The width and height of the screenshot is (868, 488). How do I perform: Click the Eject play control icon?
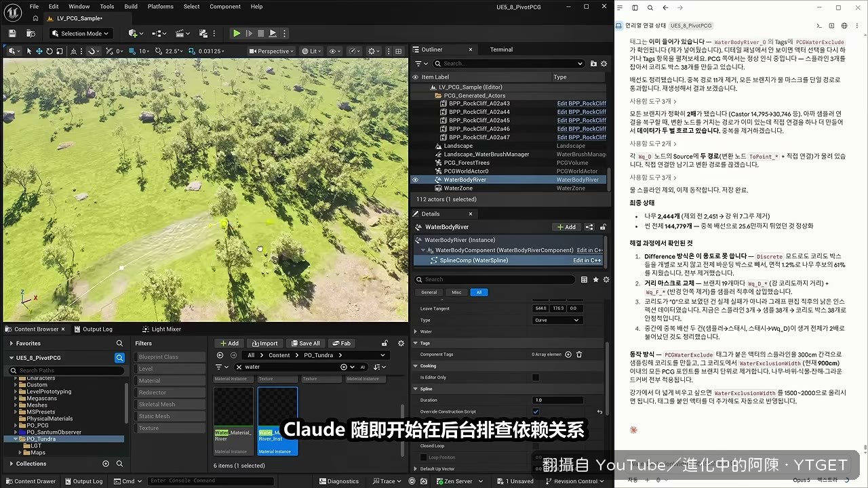(273, 33)
